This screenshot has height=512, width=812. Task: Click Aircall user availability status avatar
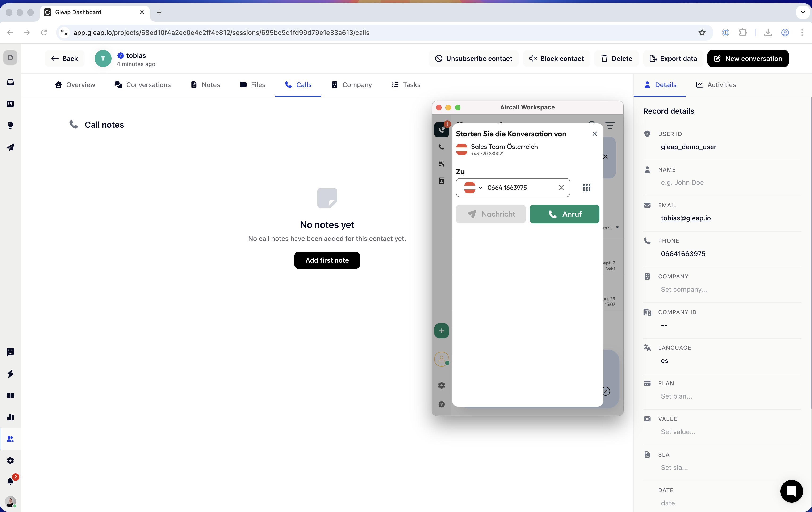(x=441, y=359)
